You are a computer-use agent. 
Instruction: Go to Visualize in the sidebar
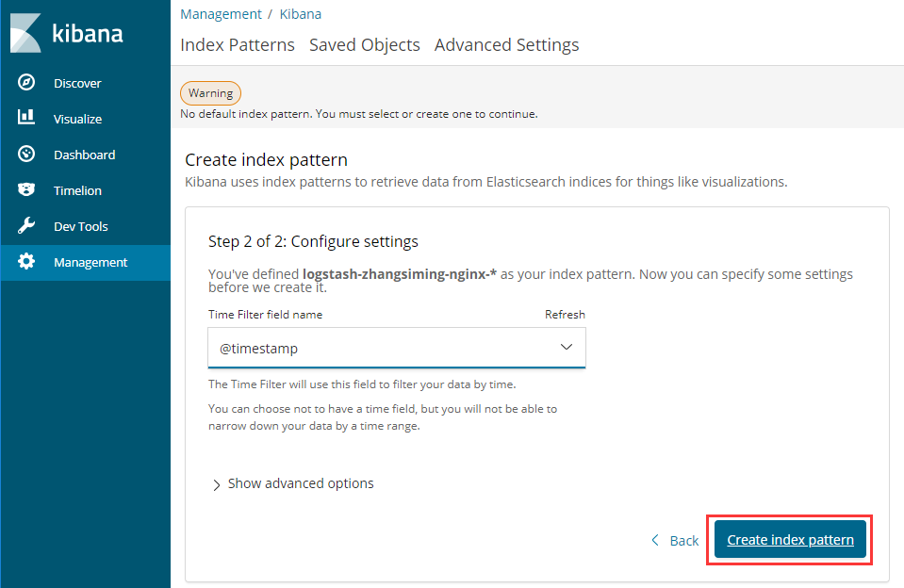tap(78, 119)
